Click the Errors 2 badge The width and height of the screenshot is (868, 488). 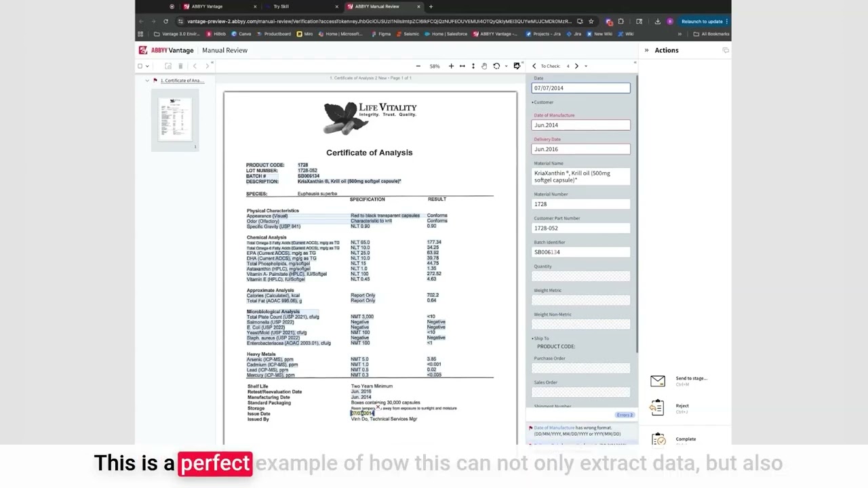[625, 415]
